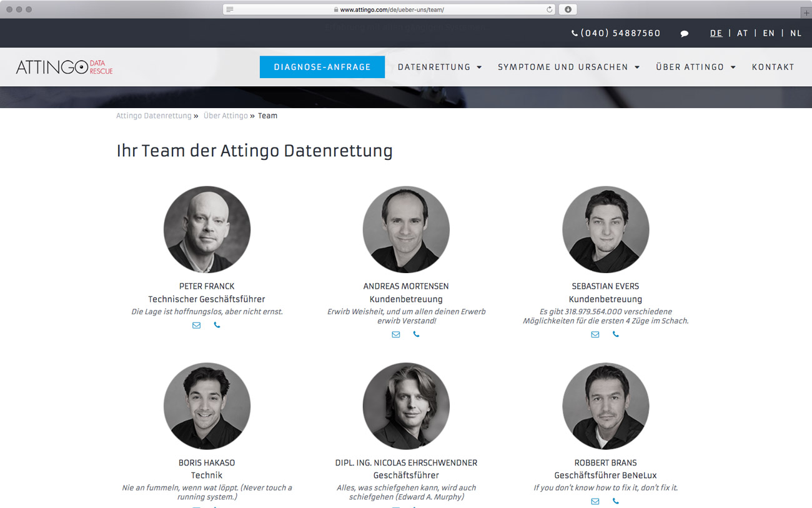Toggle reader view icon in address bar

tap(230, 9)
